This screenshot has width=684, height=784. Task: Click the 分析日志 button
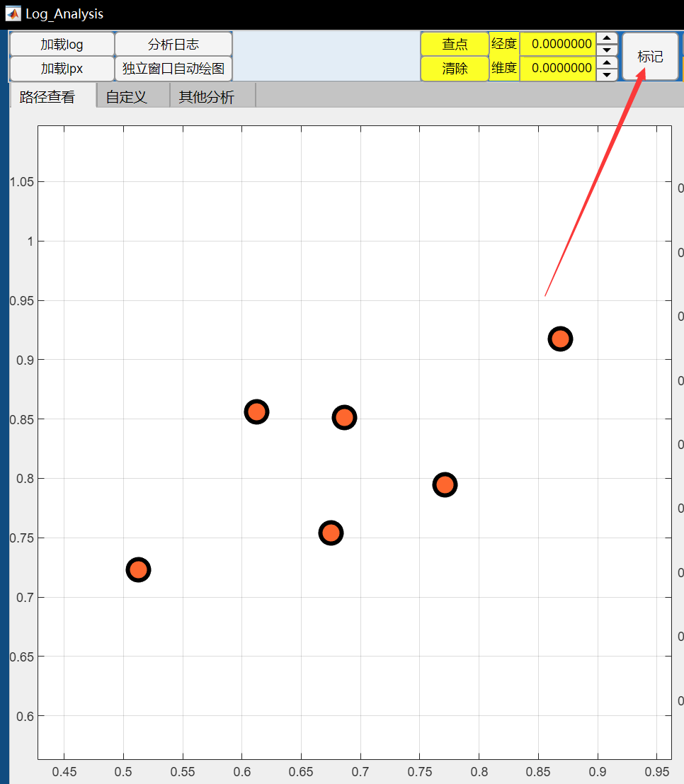(x=173, y=44)
